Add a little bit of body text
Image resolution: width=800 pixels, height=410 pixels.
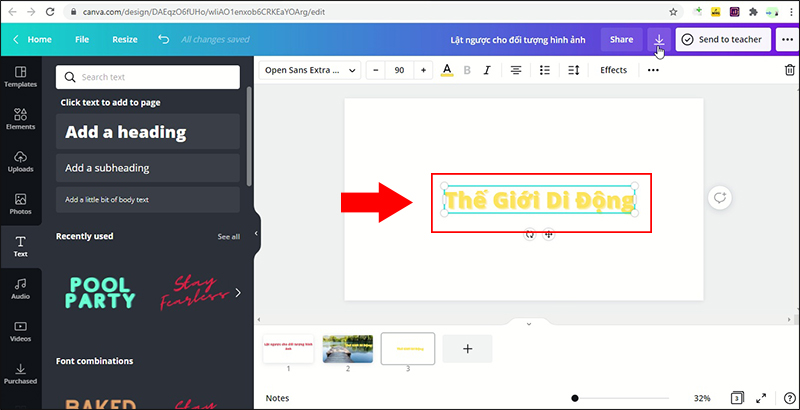click(x=147, y=199)
